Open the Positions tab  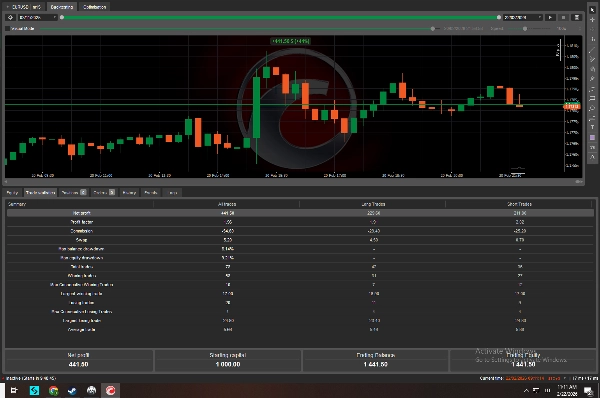pyautogui.click(x=73, y=192)
